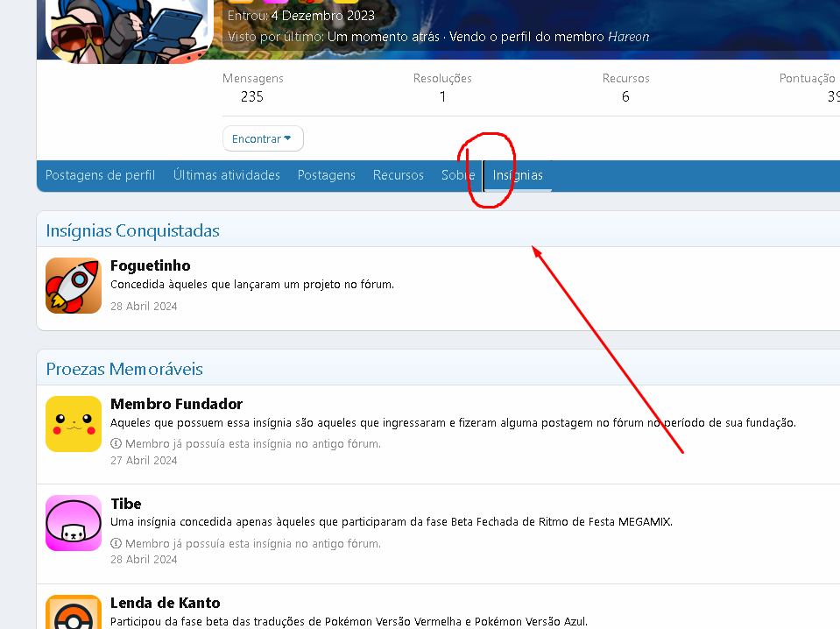Click the pink Tibe badge icon

point(74,524)
